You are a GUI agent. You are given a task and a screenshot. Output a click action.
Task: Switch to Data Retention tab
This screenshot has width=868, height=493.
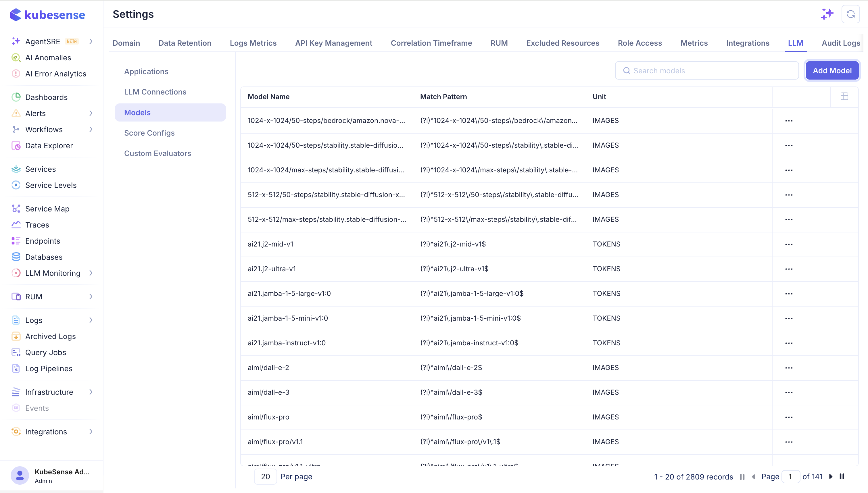coord(185,43)
